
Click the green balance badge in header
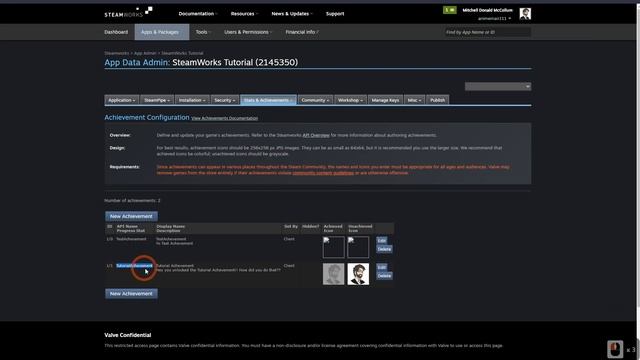point(449,10)
